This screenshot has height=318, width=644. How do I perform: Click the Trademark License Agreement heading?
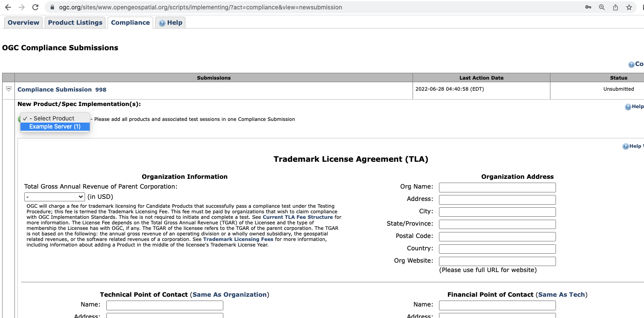[x=351, y=159]
